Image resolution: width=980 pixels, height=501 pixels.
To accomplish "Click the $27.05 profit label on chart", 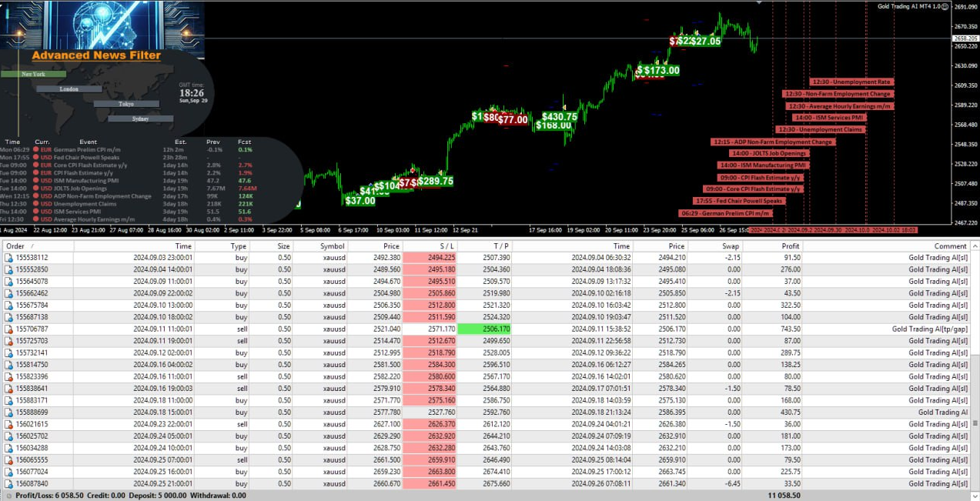I will click(705, 41).
